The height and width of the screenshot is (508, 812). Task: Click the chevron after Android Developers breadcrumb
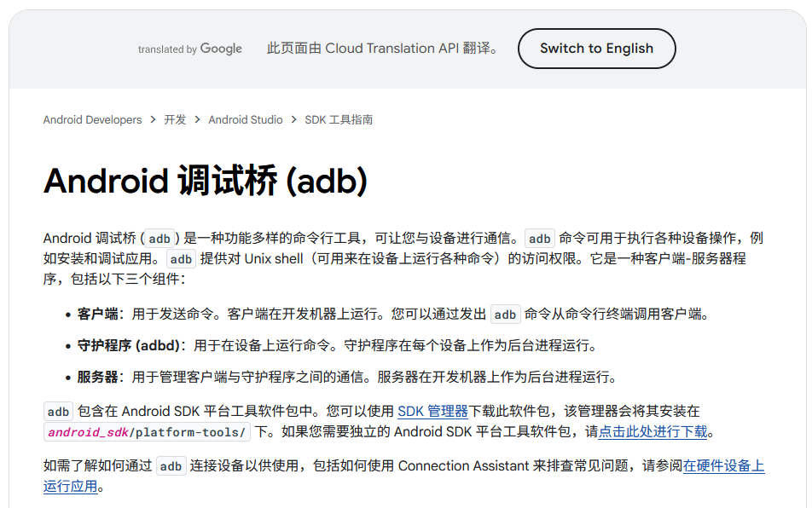tap(154, 120)
